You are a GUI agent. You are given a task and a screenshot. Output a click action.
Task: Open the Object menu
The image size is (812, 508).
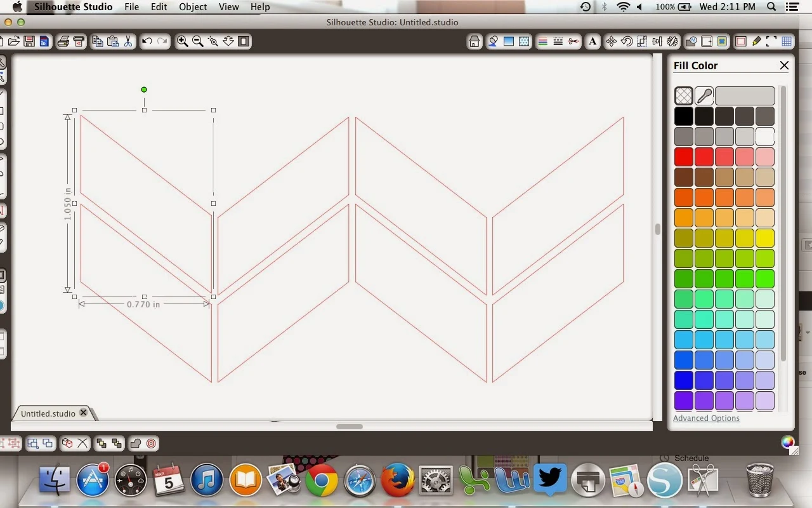coord(193,7)
